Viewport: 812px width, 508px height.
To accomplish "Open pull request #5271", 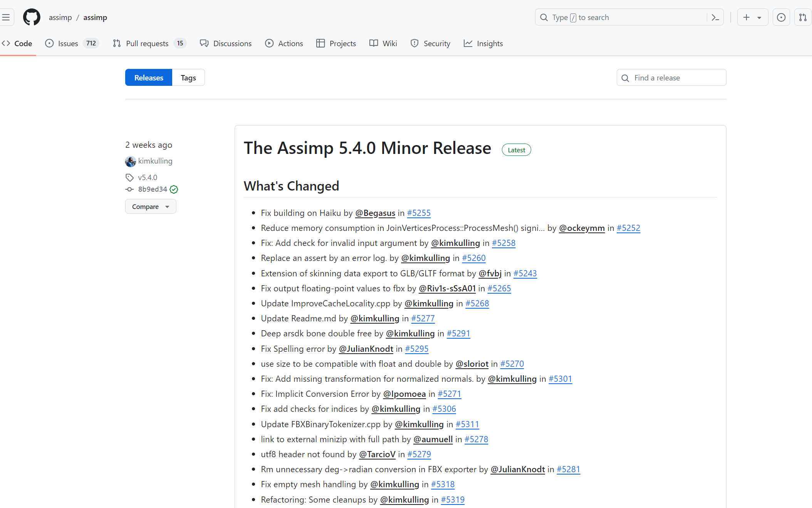I will [450, 394].
